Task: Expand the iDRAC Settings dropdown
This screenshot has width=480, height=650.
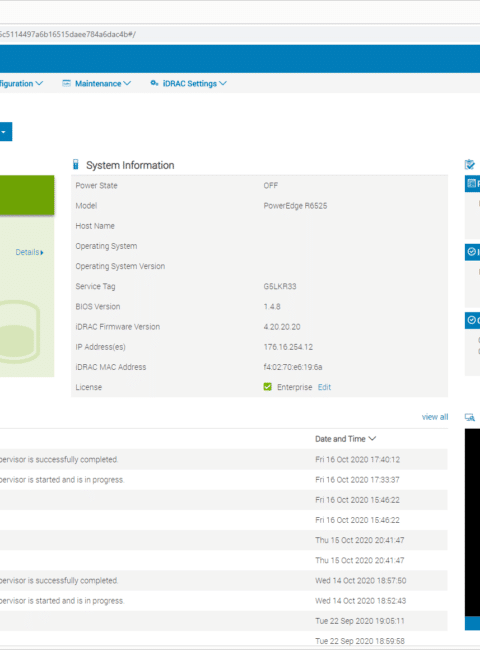Action: tap(195, 83)
